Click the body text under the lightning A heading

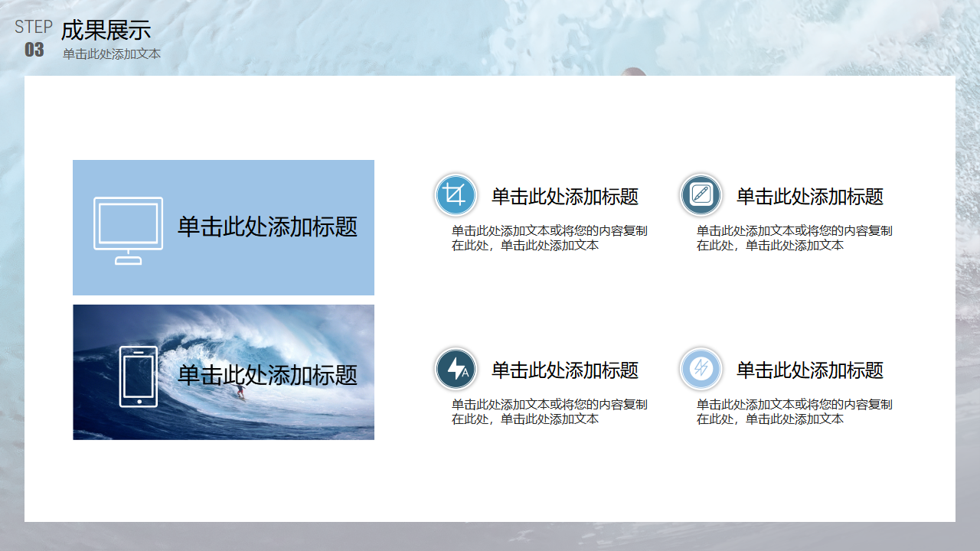550,412
